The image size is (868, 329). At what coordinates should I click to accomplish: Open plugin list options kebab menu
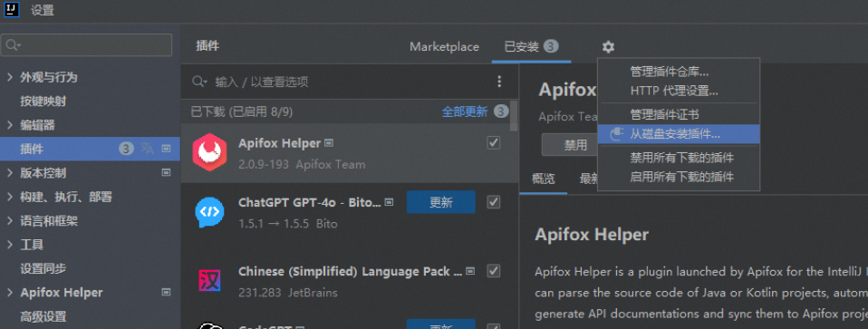tap(499, 82)
